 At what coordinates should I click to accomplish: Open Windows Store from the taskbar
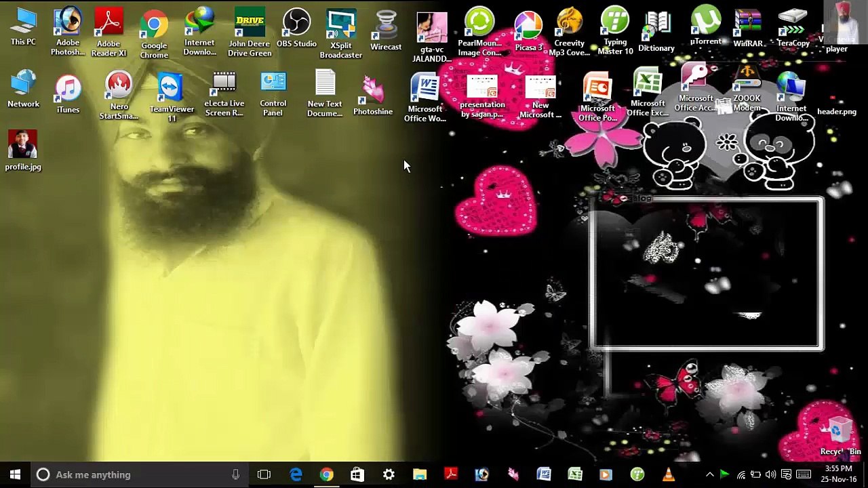(357, 474)
